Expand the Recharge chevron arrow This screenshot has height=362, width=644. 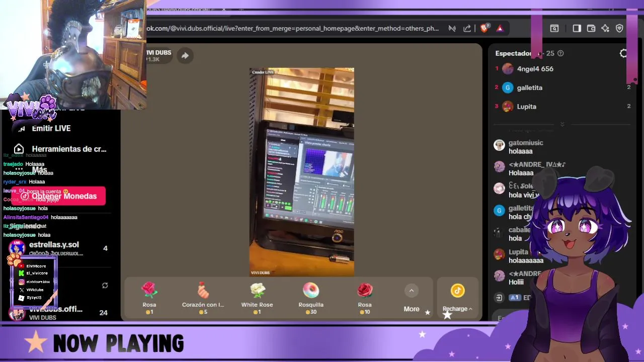click(470, 309)
